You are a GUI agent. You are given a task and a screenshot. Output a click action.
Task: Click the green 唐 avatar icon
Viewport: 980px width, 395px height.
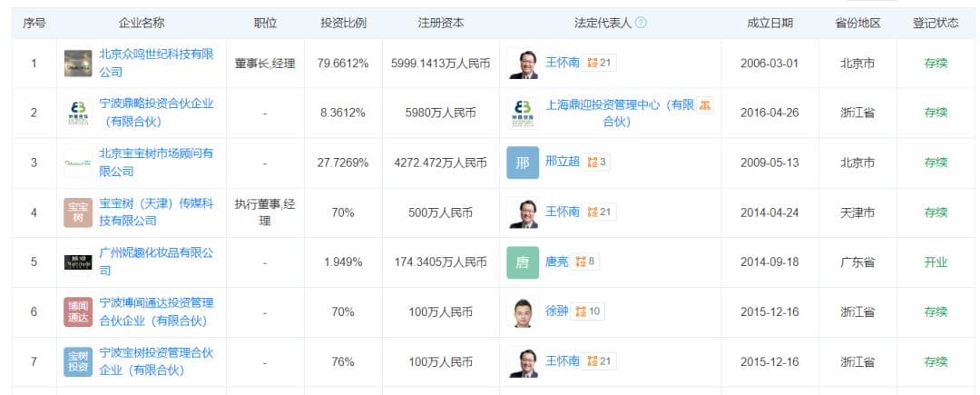[523, 262]
